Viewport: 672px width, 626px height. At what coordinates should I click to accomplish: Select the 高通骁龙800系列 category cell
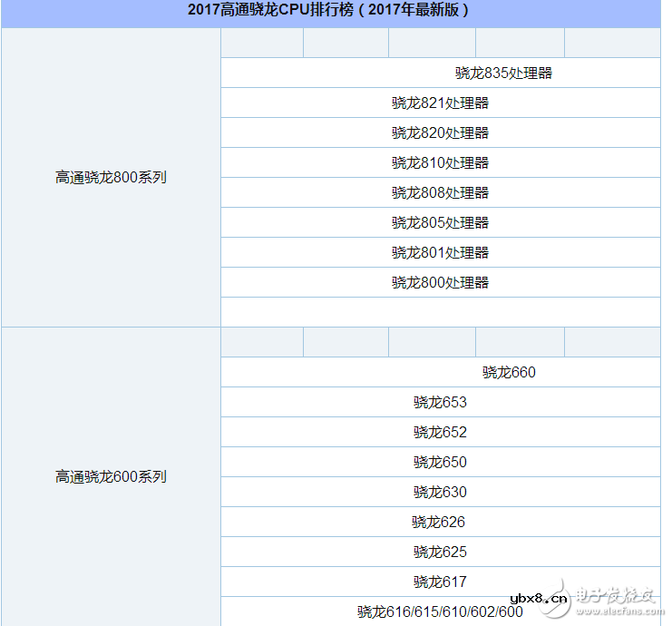point(111,178)
